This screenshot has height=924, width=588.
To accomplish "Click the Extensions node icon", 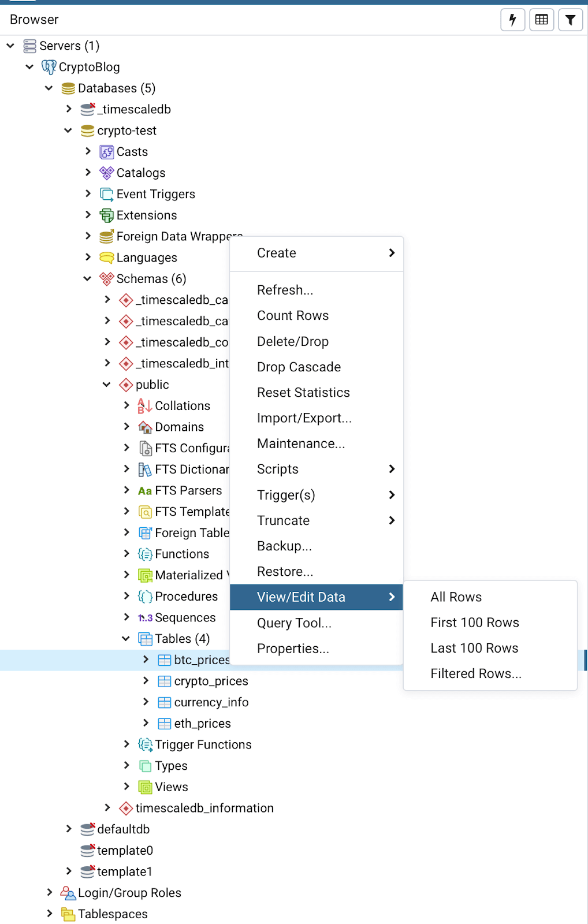I will coord(106,215).
